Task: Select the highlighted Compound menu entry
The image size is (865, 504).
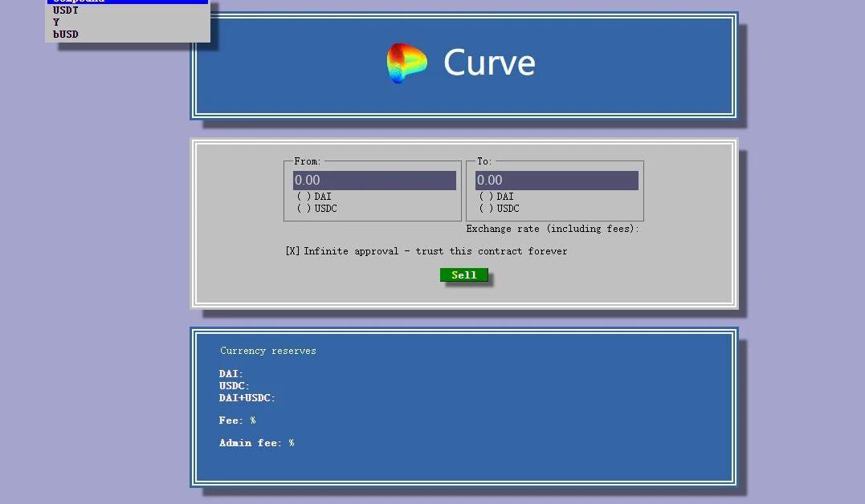Action: pyautogui.click(x=80, y=2)
